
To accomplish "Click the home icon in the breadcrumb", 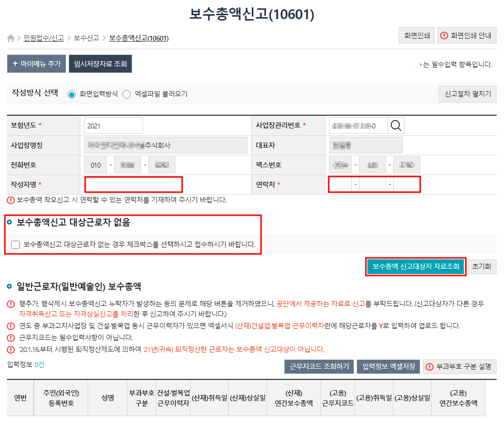I will pos(10,38).
